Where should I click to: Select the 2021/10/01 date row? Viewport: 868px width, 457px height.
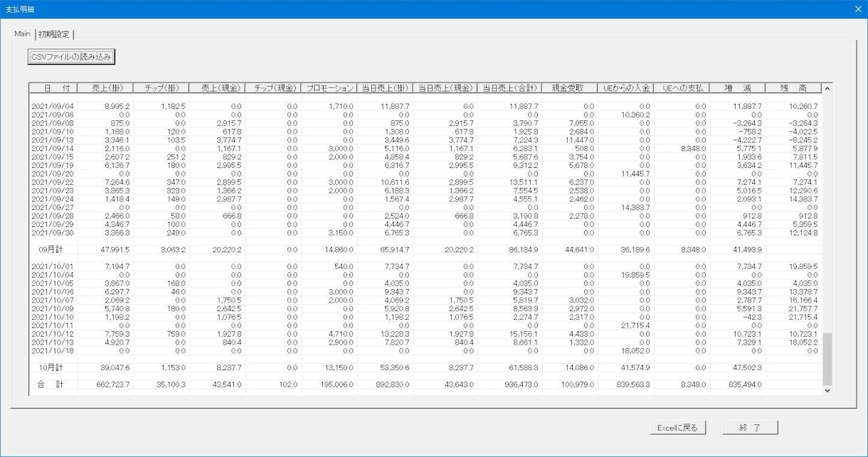[425, 266]
